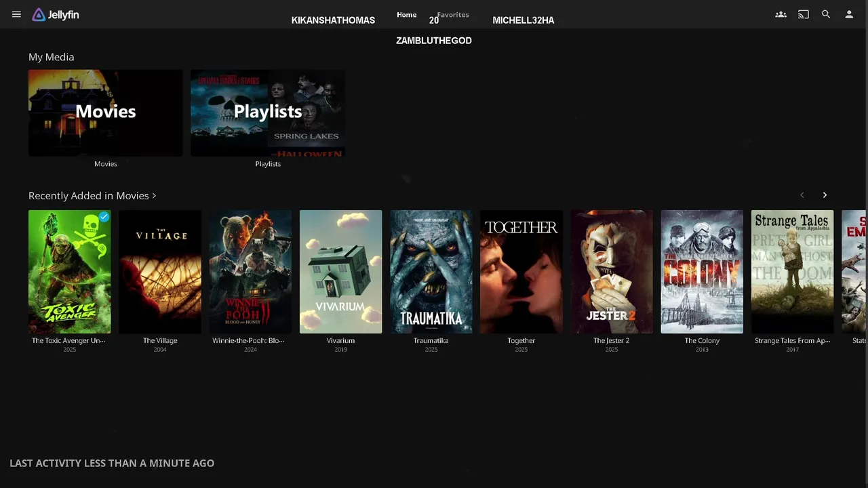
Task: Click year 2004 under The Village
Action: [160, 350]
